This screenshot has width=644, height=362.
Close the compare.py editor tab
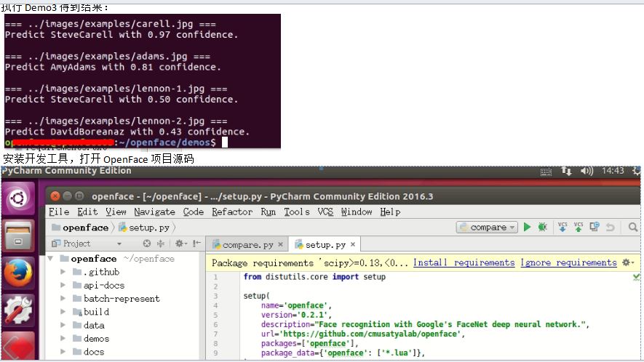coord(280,245)
